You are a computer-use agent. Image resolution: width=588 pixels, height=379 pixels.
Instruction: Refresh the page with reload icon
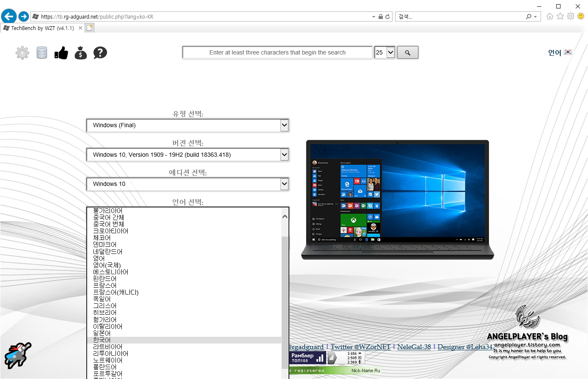[x=387, y=16]
